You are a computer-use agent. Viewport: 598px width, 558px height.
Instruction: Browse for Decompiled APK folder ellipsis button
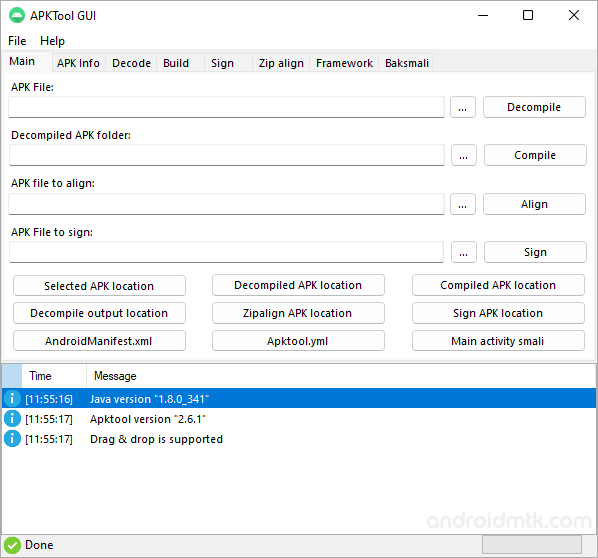(463, 155)
